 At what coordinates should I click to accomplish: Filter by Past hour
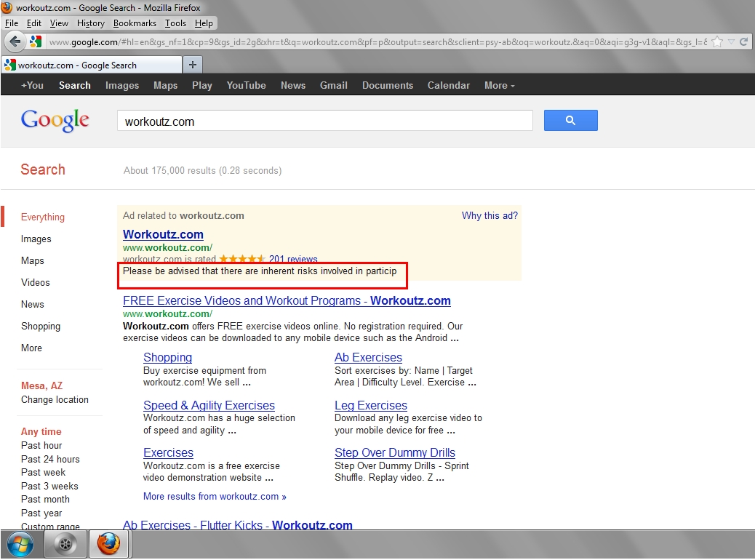[x=41, y=445]
